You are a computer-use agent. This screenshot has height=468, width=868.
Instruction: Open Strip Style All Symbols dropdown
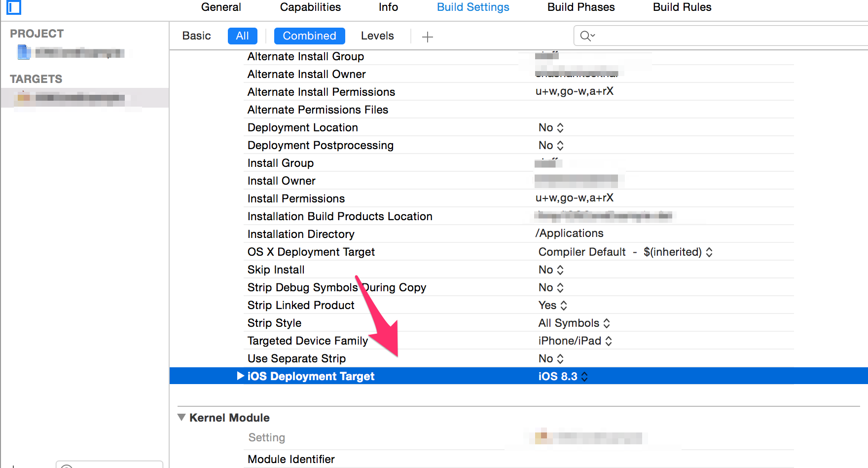pos(574,323)
